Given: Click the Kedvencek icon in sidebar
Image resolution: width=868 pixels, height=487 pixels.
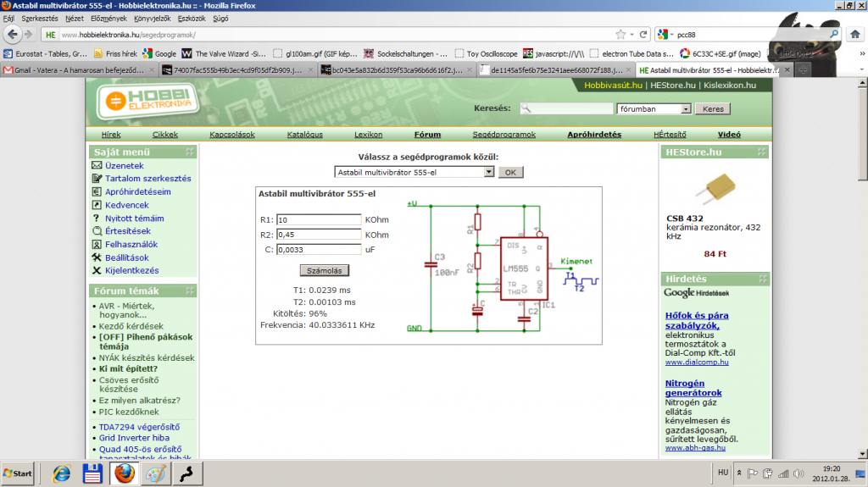Looking at the screenshot, I should 97,205.
